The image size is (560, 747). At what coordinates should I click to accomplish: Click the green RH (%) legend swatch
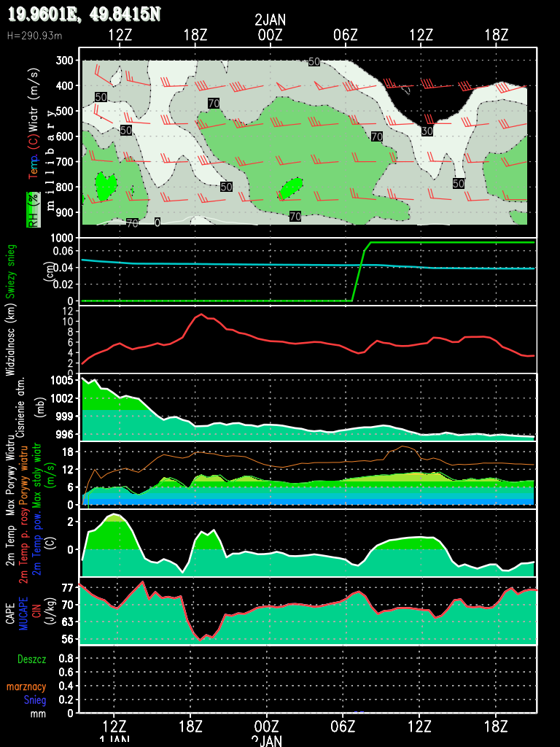tap(33, 210)
